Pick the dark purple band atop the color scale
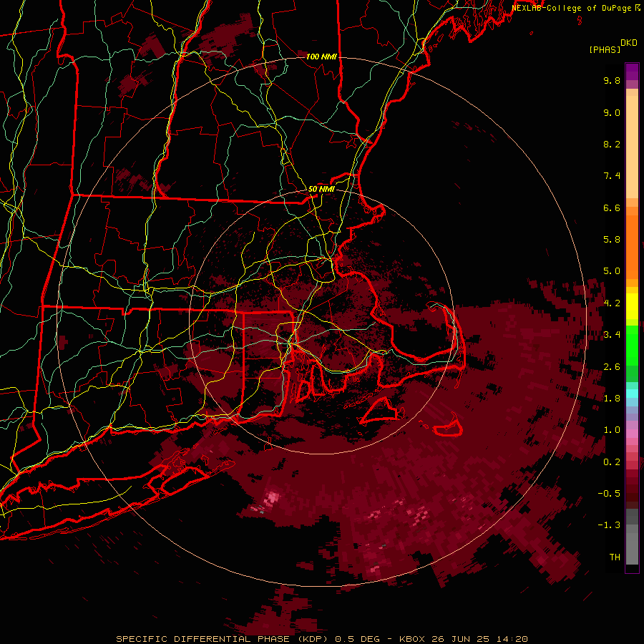Viewport: 644px width, 644px height. [x=632, y=72]
